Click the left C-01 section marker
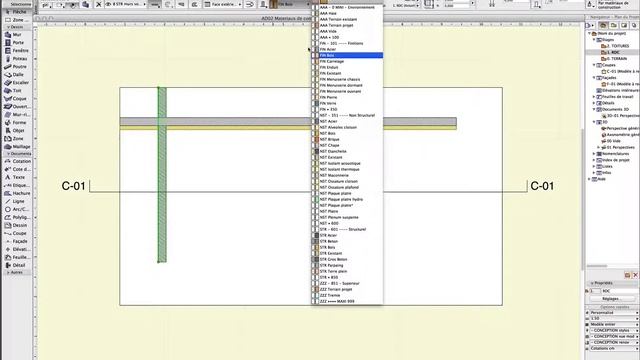The height and width of the screenshot is (360, 640). [x=73, y=186]
